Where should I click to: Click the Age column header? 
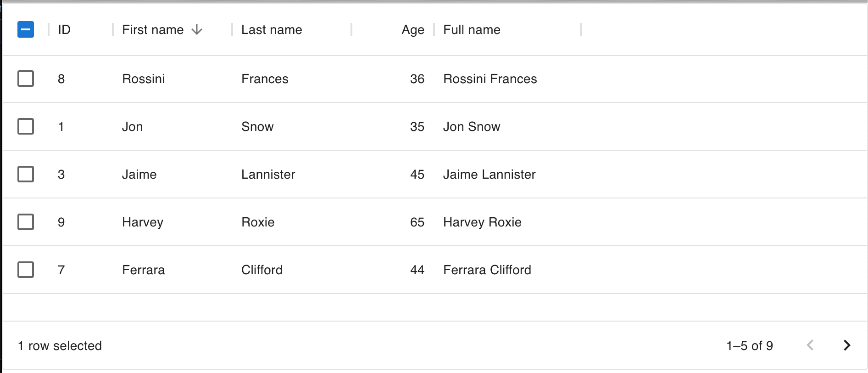[x=412, y=30]
